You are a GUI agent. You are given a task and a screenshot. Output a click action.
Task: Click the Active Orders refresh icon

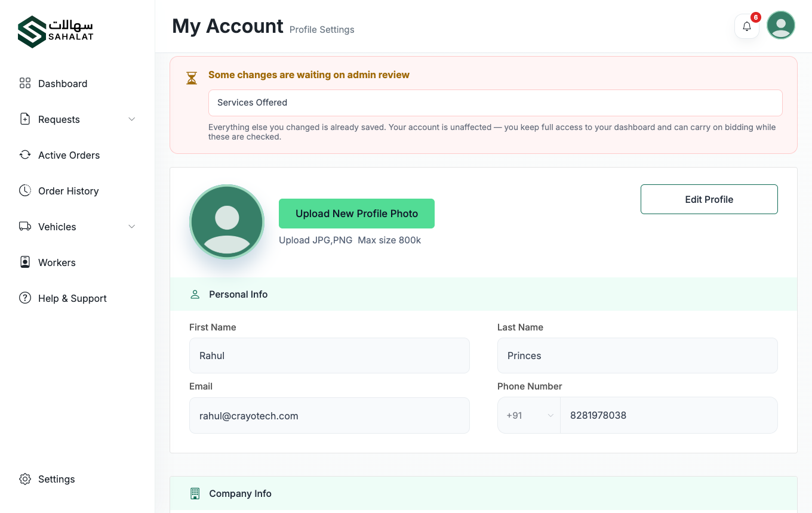pyautogui.click(x=25, y=155)
